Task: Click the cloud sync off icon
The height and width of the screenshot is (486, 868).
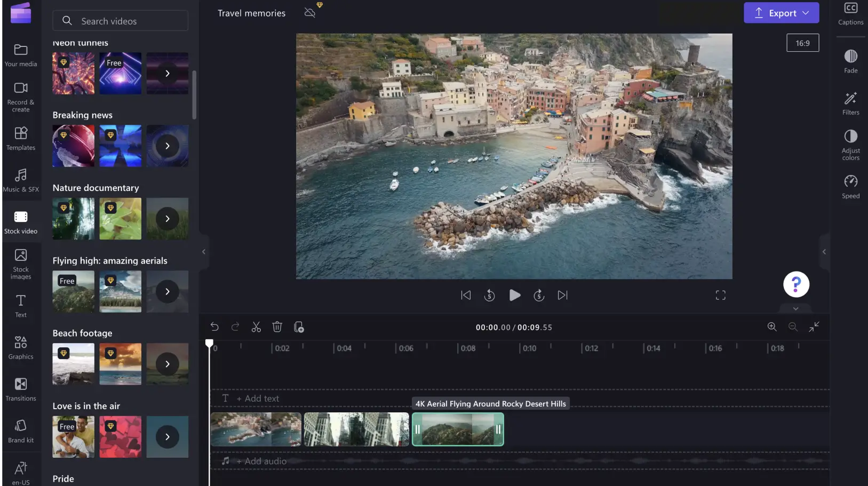Action: 309,13
